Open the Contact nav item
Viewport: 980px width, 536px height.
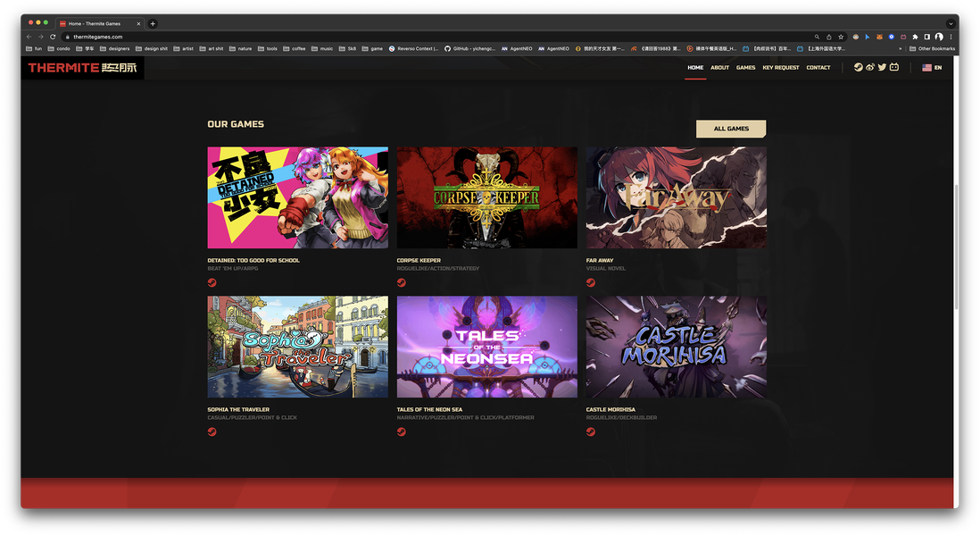(818, 68)
